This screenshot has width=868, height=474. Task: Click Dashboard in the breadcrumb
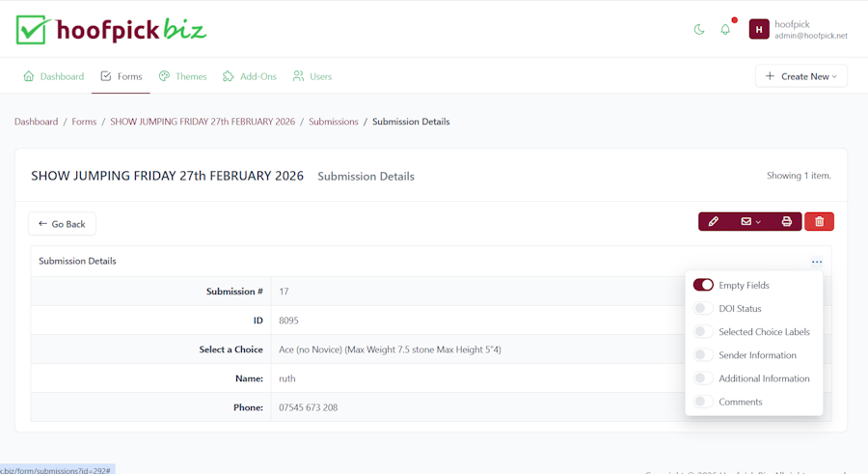(x=36, y=122)
